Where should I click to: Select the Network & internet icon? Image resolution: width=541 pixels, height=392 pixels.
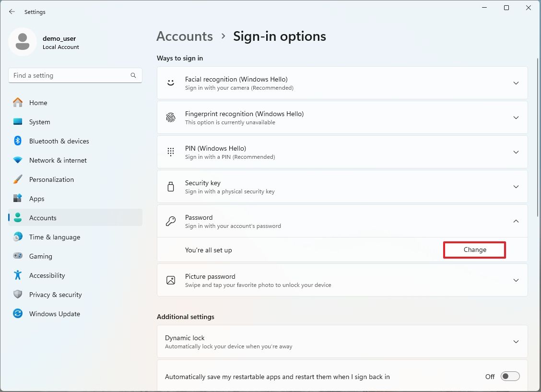pos(18,160)
